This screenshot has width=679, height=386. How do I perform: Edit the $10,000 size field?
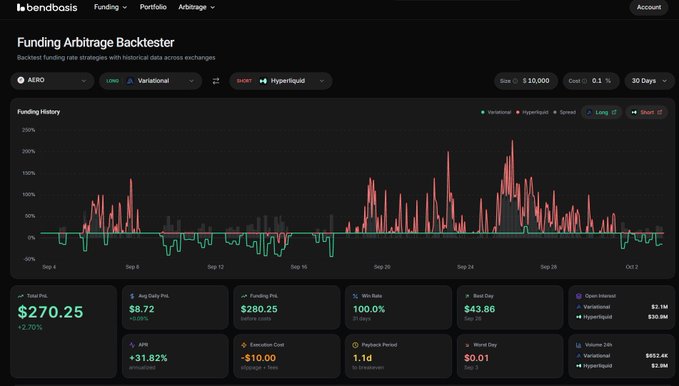(x=536, y=81)
